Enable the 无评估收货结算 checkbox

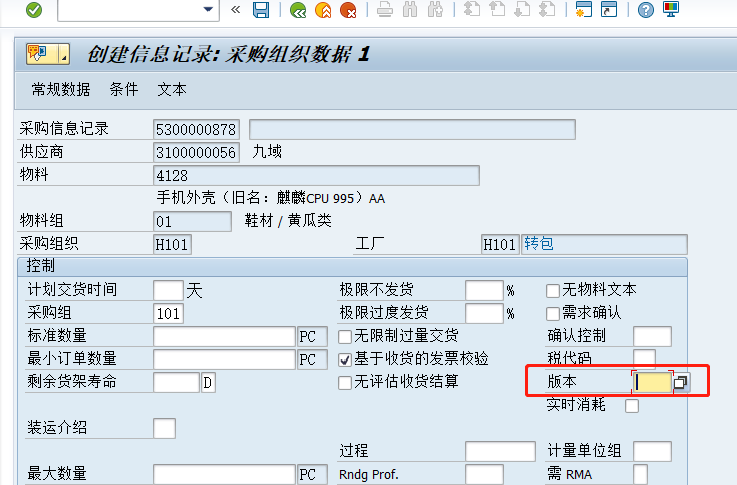click(x=345, y=383)
